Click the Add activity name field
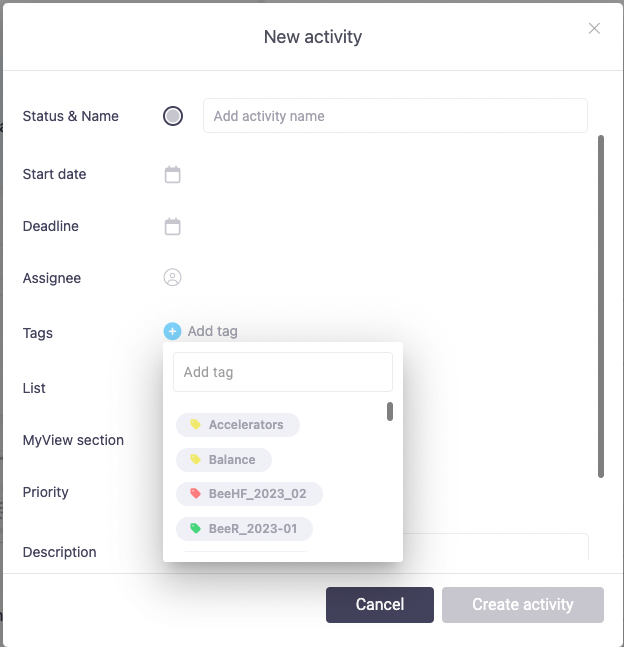The height and width of the screenshot is (647, 624). tap(395, 116)
